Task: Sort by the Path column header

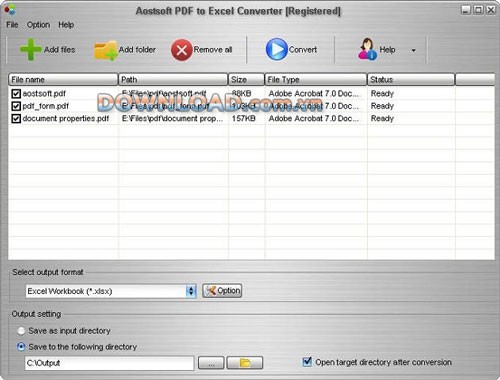Action: 173,80
